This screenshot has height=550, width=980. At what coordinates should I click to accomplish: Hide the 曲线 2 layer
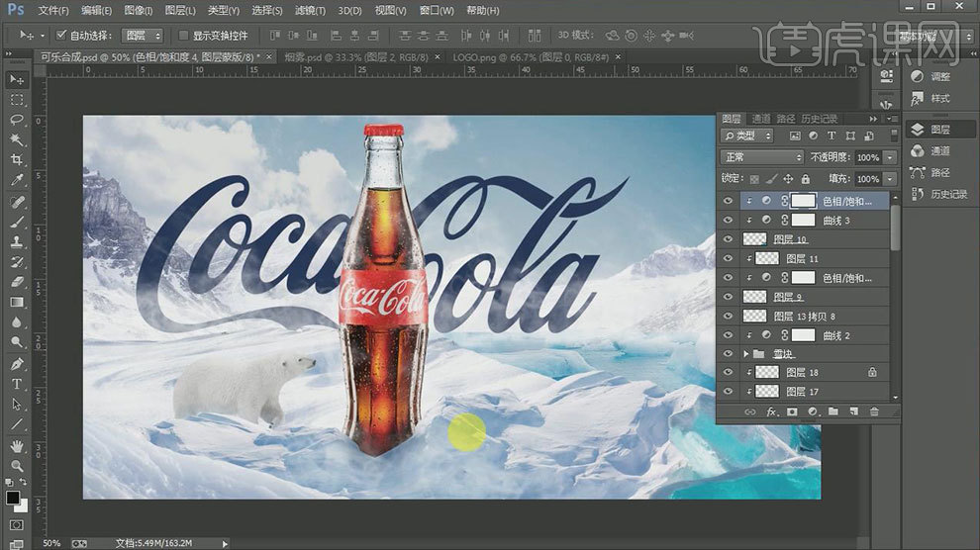pos(728,335)
